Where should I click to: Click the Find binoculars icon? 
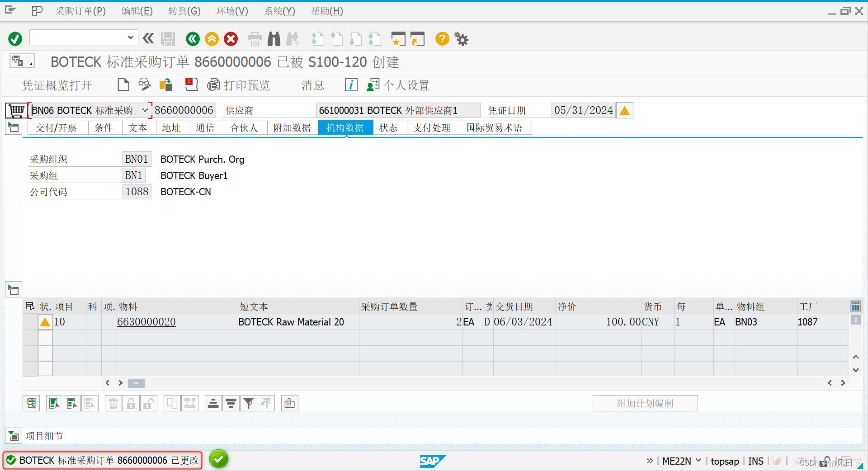point(274,39)
